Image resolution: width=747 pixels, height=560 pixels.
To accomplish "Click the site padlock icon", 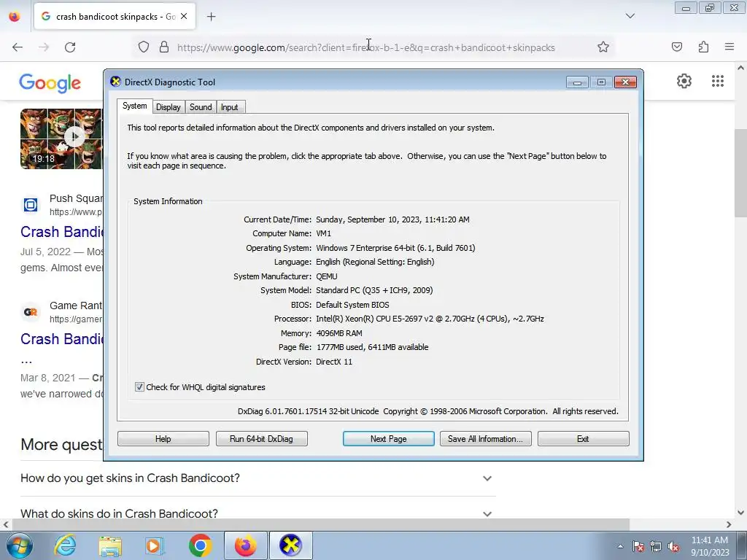I will pyautogui.click(x=164, y=47).
